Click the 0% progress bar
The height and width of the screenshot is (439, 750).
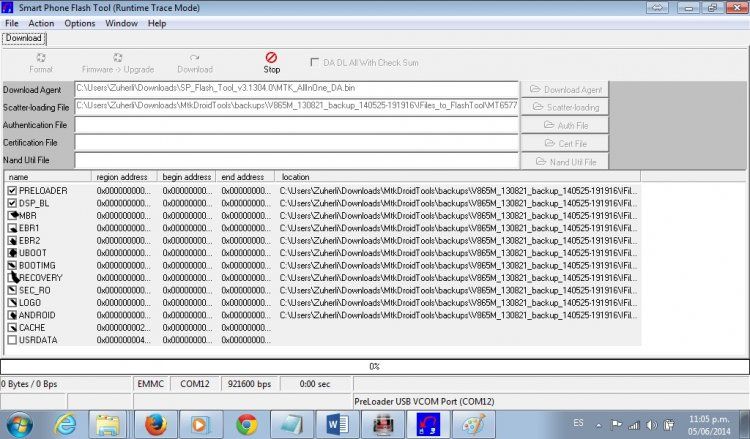(x=375, y=366)
